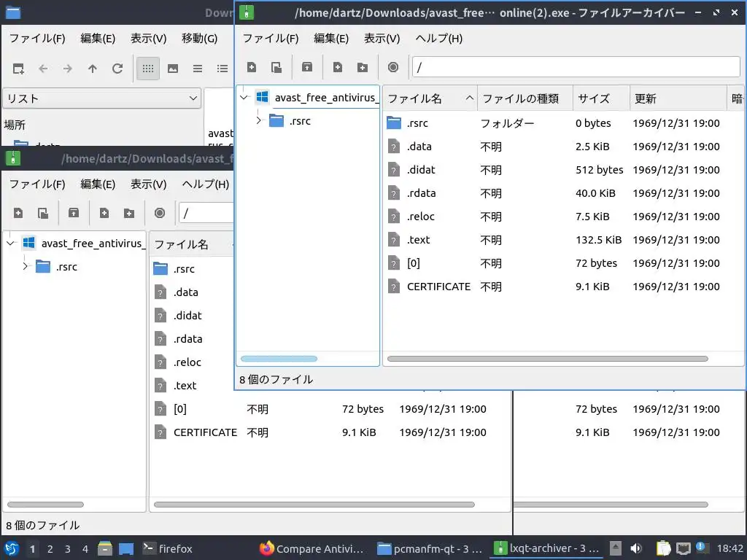747x560 pixels.
Task: Click Open archive icon in front archiver toolbar
Action: (276, 68)
